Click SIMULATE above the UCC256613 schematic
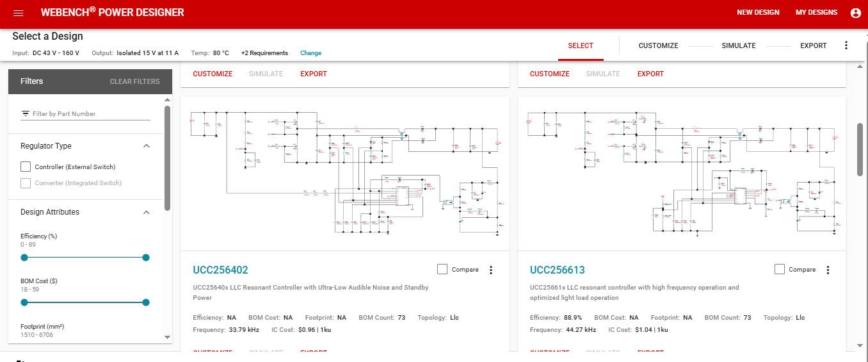Screen dimensions: 868x362 click(603, 74)
